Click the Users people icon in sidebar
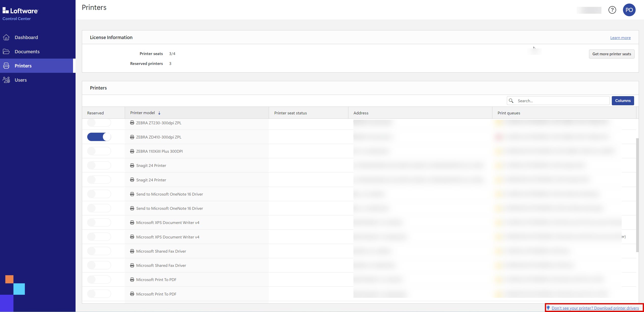This screenshot has height=312, width=644. (6, 80)
